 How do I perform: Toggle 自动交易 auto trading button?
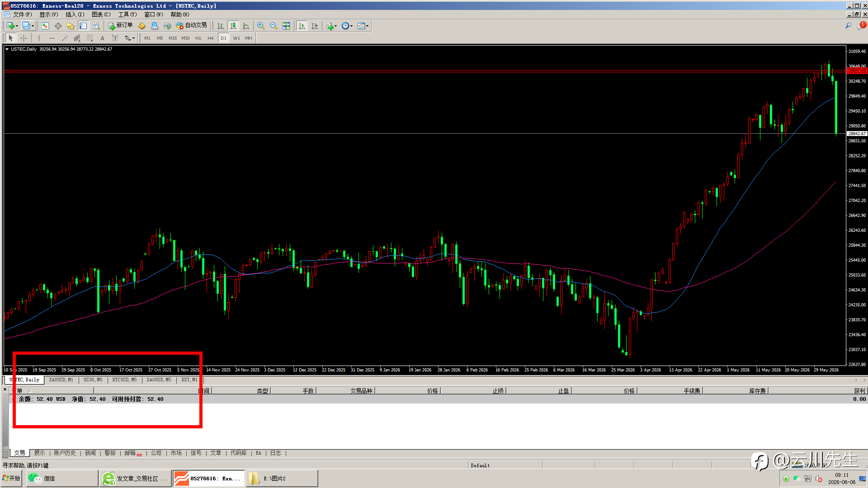192,26
